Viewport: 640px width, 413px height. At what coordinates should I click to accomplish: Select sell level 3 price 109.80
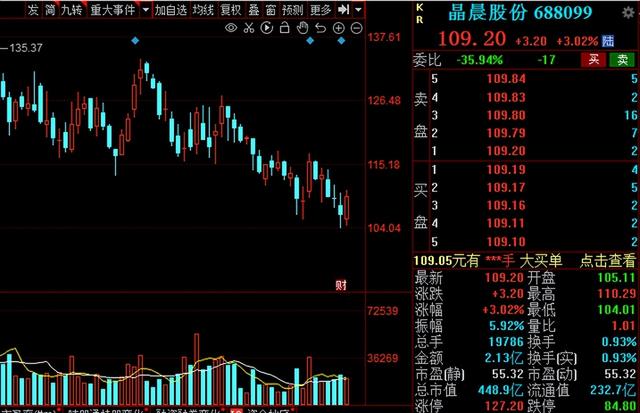(506, 115)
